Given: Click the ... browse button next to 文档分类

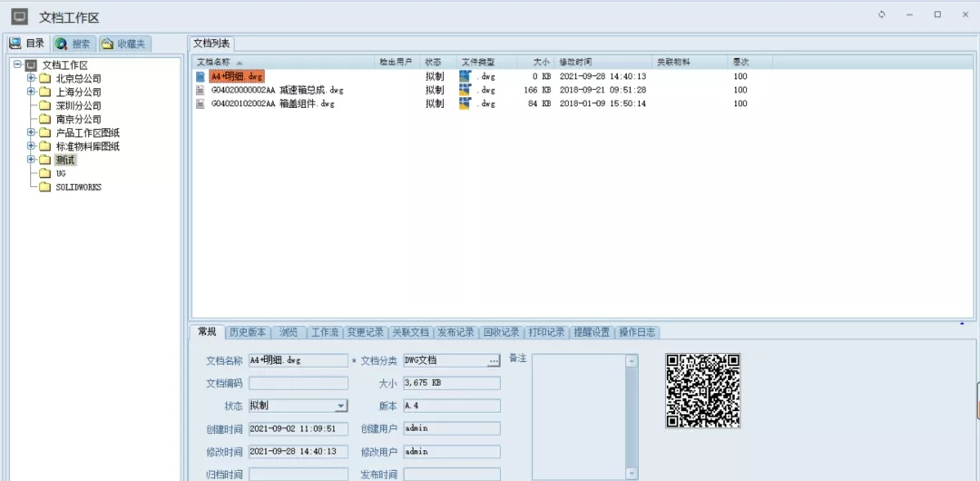Looking at the screenshot, I should point(493,360).
